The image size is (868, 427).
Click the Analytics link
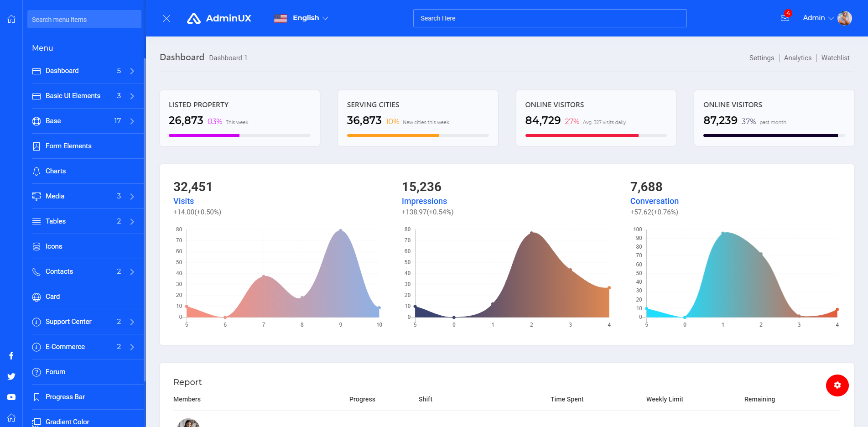(798, 58)
